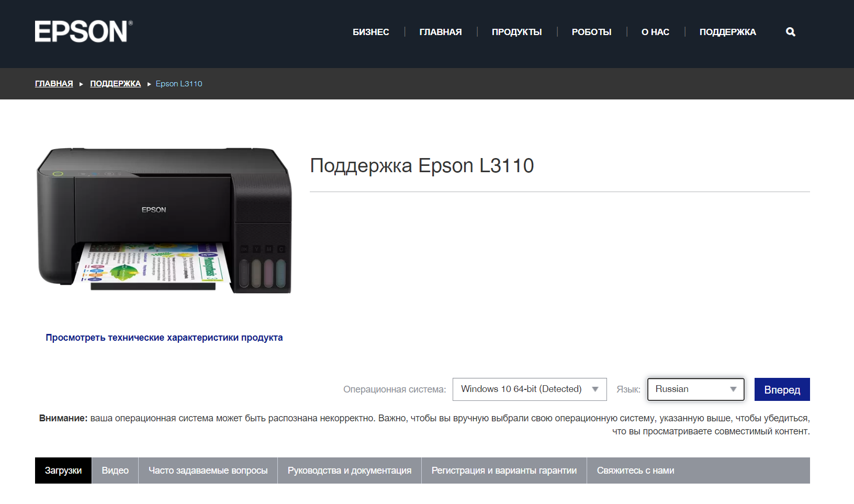Click the Epson L3110 printer image
The height and width of the screenshot is (504, 854).
(164, 220)
